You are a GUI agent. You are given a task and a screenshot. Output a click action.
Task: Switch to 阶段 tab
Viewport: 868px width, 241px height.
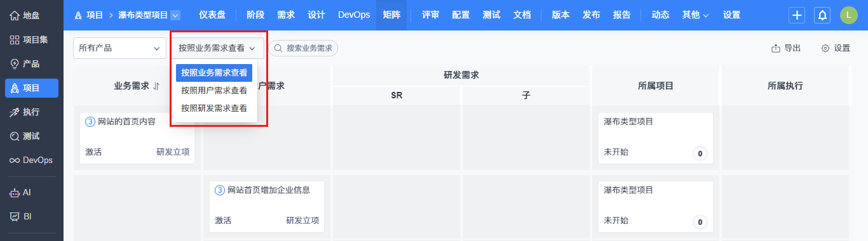255,15
